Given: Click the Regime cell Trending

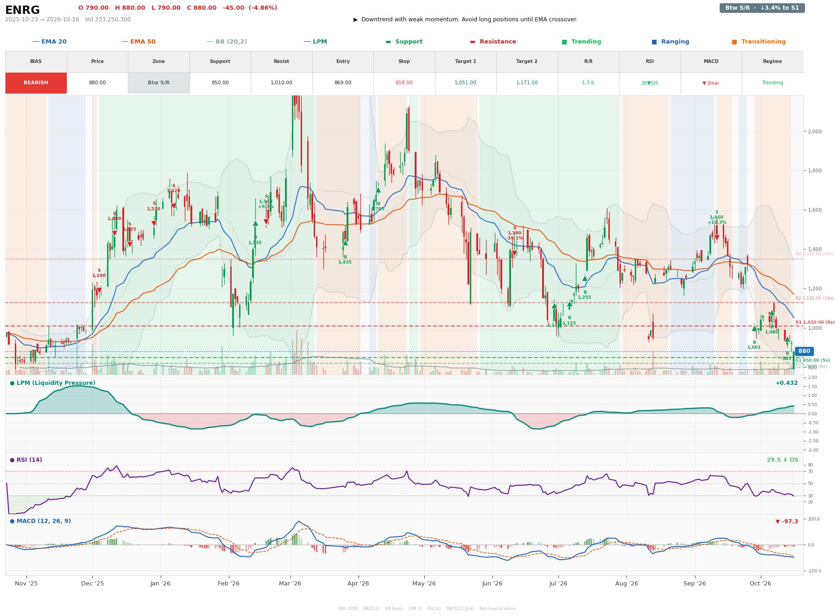Looking at the screenshot, I should [x=772, y=83].
